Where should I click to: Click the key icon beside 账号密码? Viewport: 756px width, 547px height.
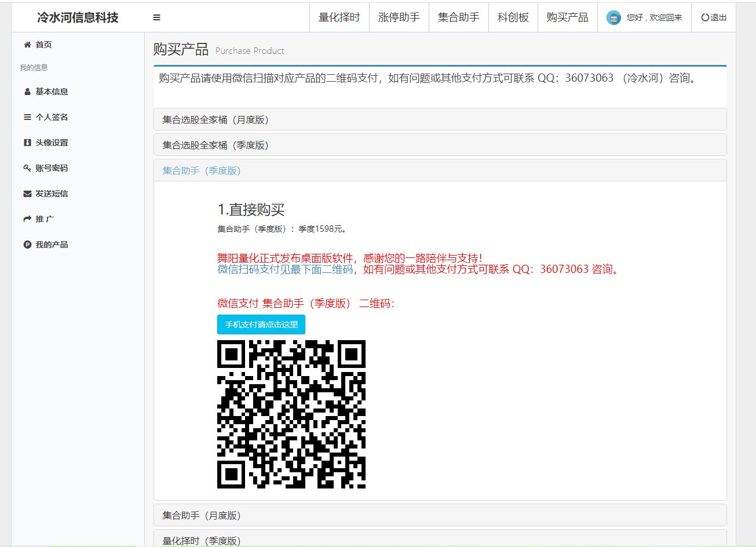(27, 168)
